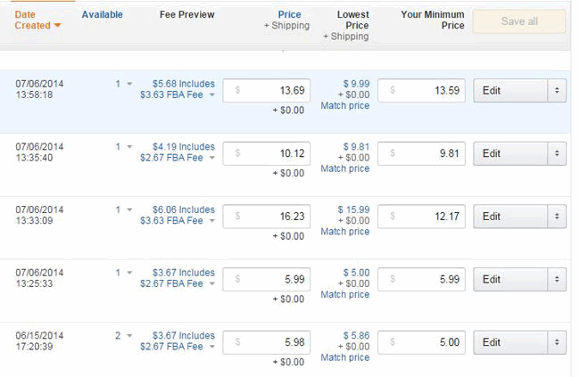
Task: Click the Save all button
Action: (x=519, y=21)
